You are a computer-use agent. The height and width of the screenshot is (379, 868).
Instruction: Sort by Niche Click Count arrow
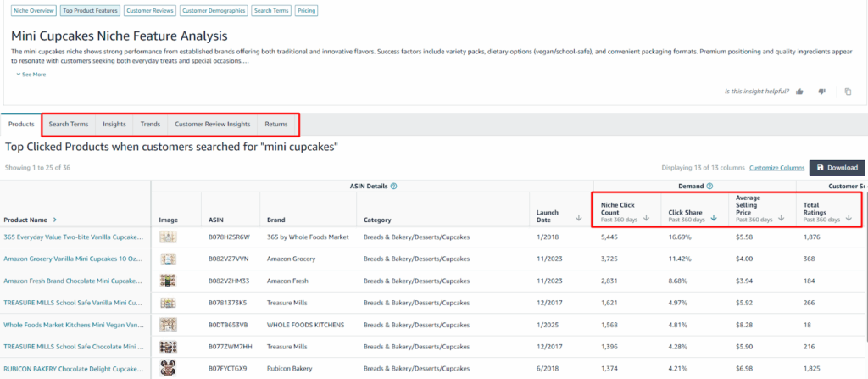[646, 218]
